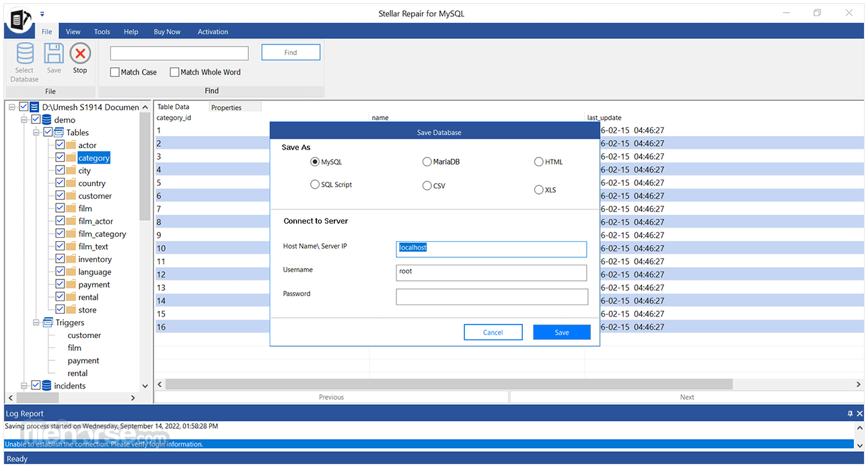Click the city table folder icon
This screenshot has height=468, width=868.
point(71,170)
